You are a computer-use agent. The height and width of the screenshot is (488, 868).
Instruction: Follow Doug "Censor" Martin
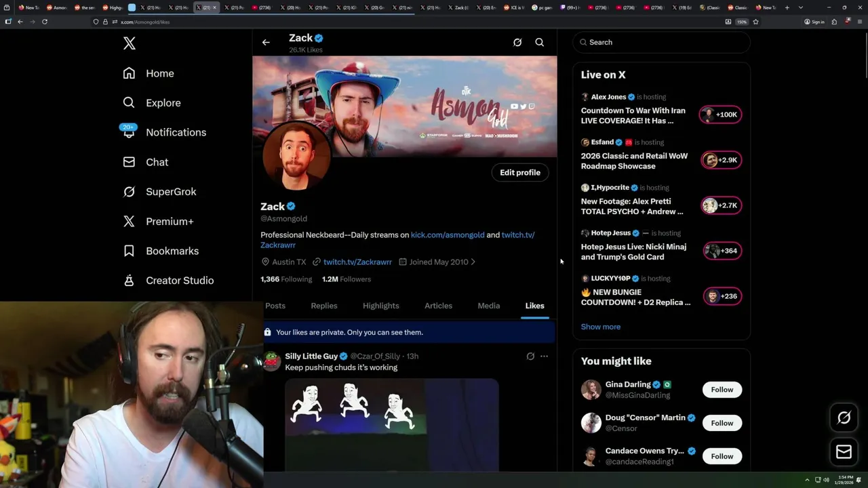pos(722,424)
